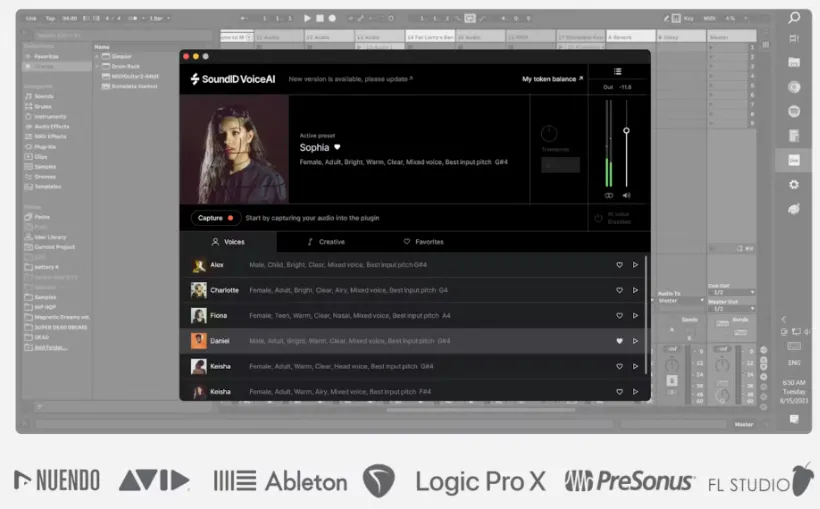Click the output volume slider handle

(626, 131)
